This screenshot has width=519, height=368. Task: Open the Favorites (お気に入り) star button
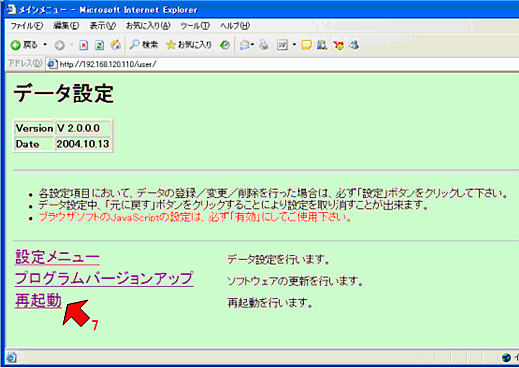[189, 45]
